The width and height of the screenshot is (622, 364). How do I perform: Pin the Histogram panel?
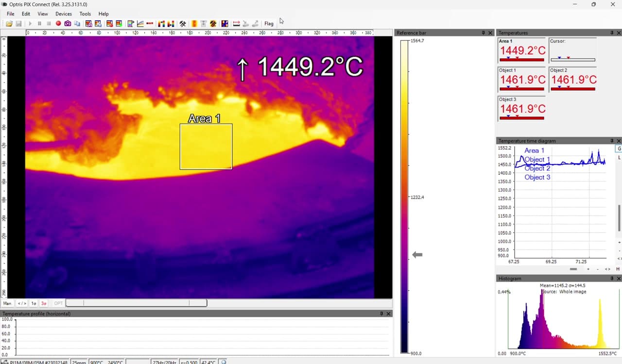tap(612, 279)
